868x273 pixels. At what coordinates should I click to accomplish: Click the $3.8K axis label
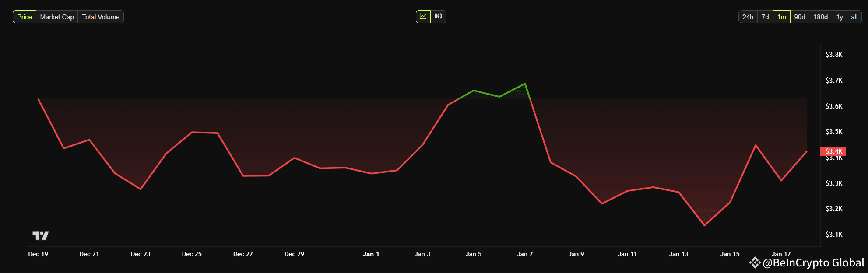(x=834, y=55)
